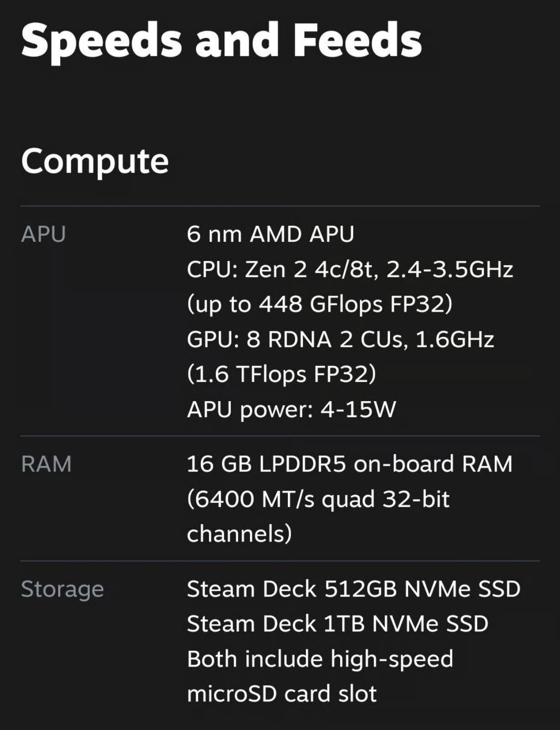Select the "6 nm AMD APU" text
560x730 pixels.
tap(270, 234)
